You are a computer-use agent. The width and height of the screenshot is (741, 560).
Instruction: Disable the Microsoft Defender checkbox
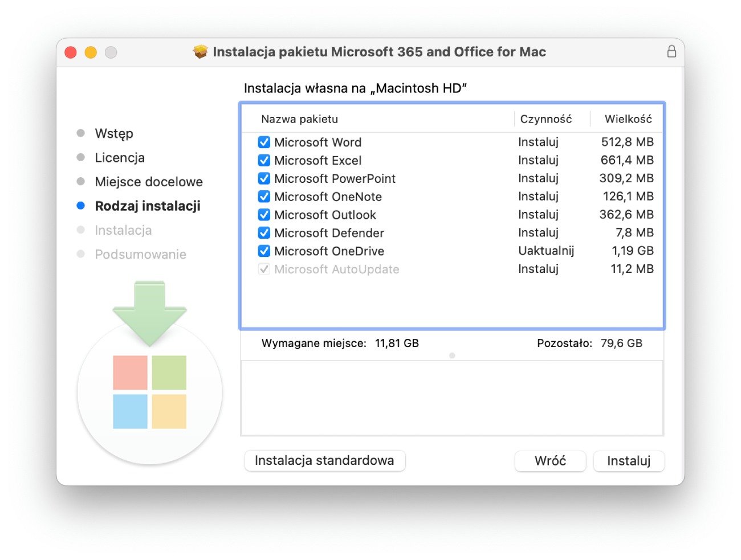pos(264,232)
